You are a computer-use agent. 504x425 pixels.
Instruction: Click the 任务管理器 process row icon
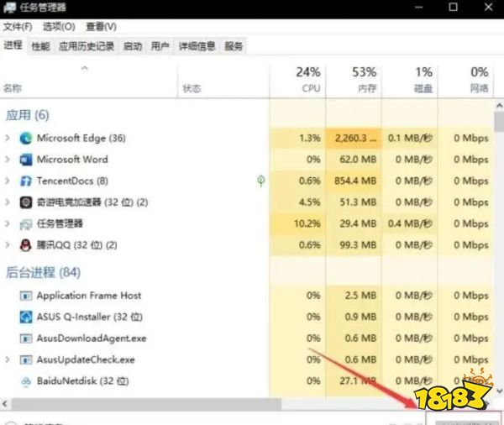coord(26,224)
